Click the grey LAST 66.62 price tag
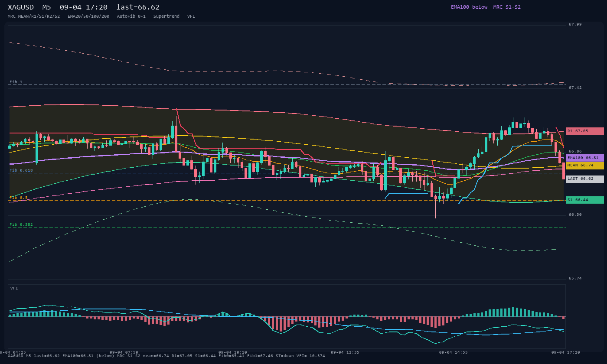 coord(585,179)
